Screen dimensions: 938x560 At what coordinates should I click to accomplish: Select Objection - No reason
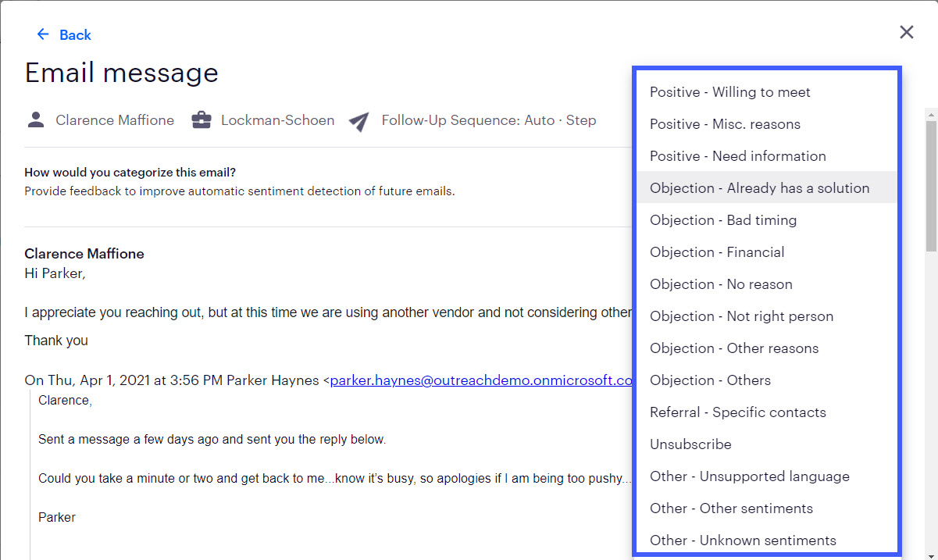(767, 284)
